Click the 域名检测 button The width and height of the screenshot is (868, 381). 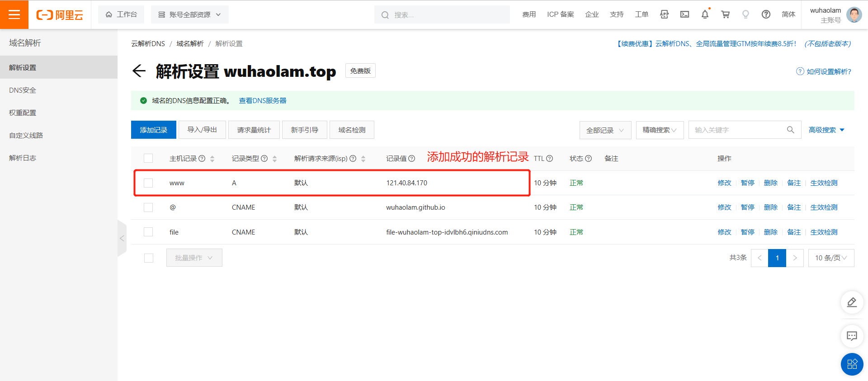click(x=352, y=130)
